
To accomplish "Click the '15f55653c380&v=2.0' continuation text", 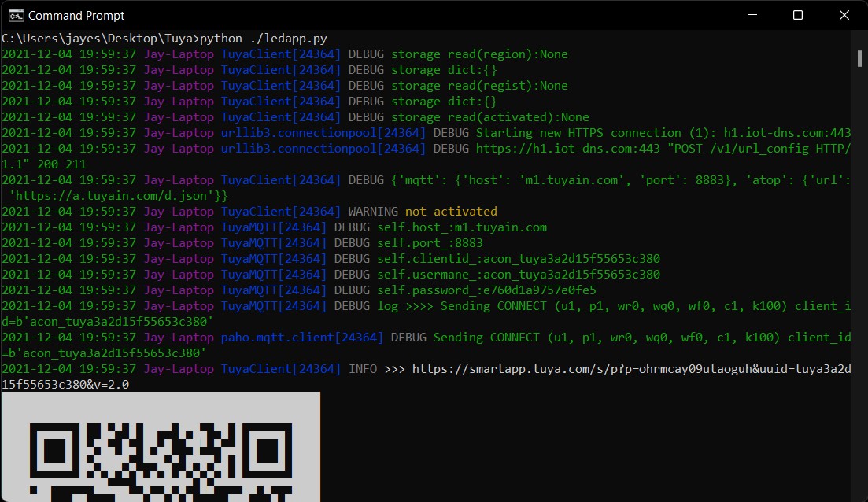I will tap(65, 385).
